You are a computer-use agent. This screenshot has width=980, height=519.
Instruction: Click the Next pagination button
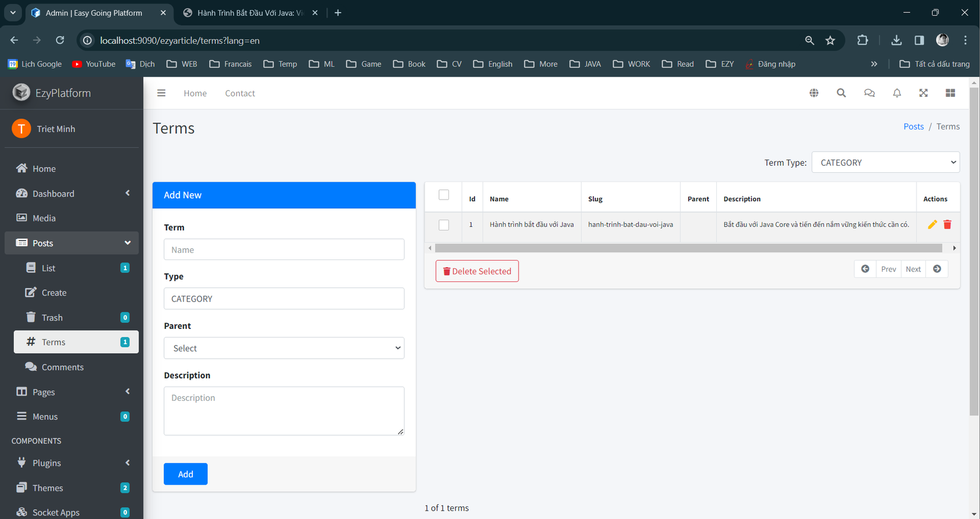(x=913, y=269)
